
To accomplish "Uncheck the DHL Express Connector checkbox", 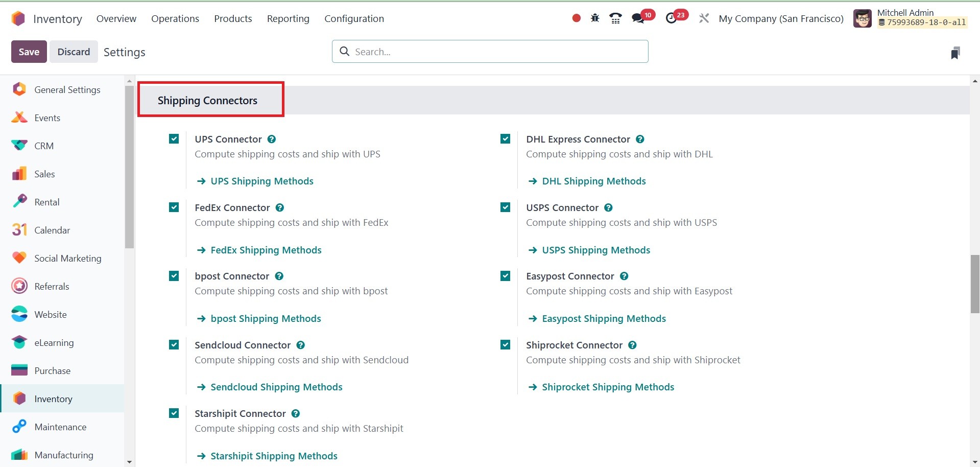I will pos(506,139).
